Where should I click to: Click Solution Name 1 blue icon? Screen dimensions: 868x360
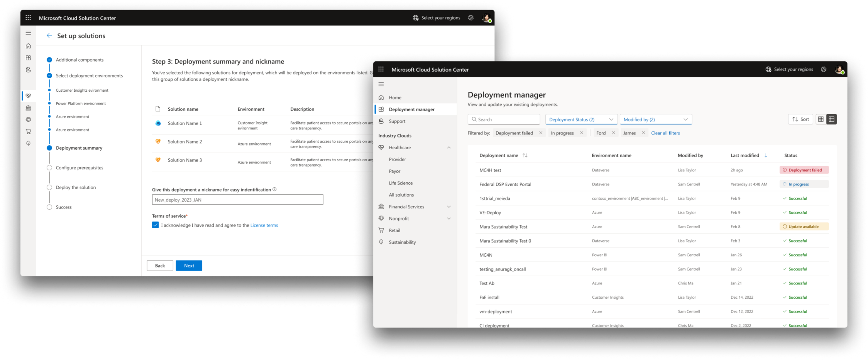[x=158, y=123]
